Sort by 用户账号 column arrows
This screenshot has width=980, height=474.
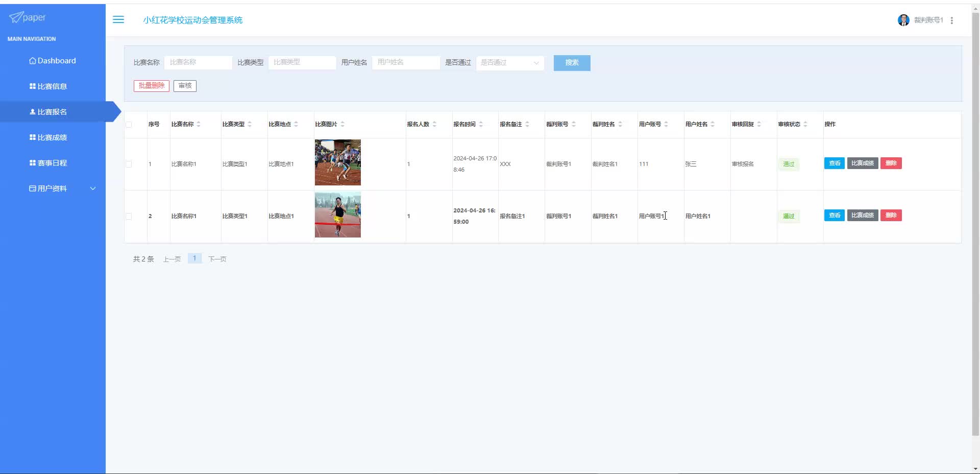tap(666, 124)
